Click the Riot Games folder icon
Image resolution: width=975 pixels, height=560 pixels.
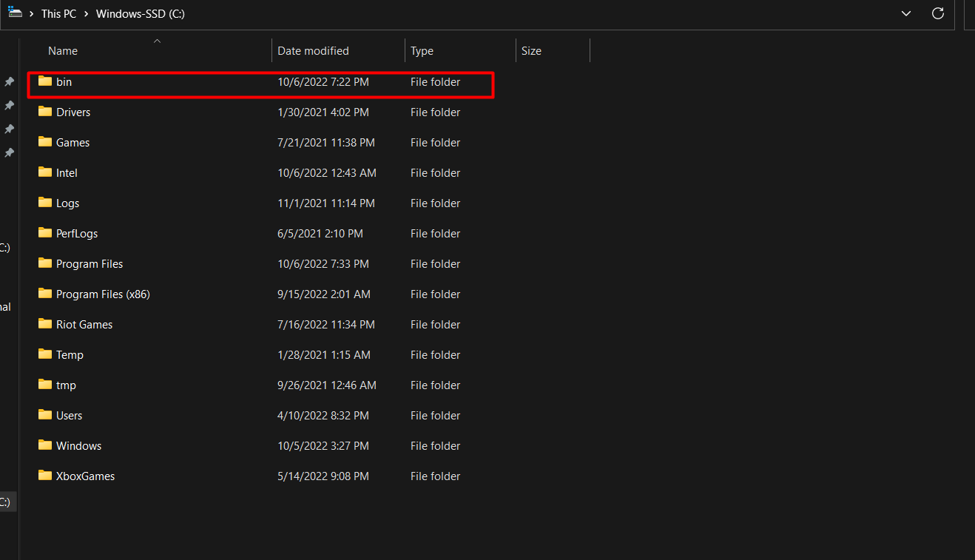(x=45, y=324)
